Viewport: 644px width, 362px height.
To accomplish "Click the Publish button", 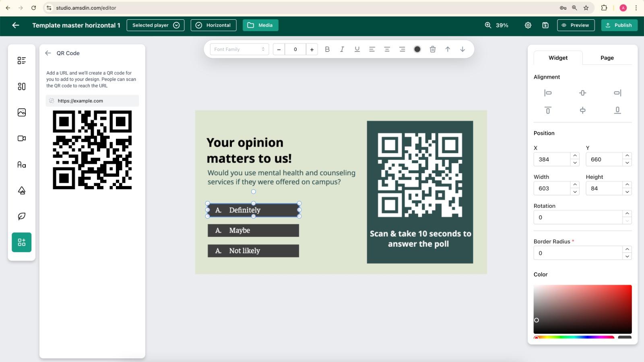I will pyautogui.click(x=619, y=25).
